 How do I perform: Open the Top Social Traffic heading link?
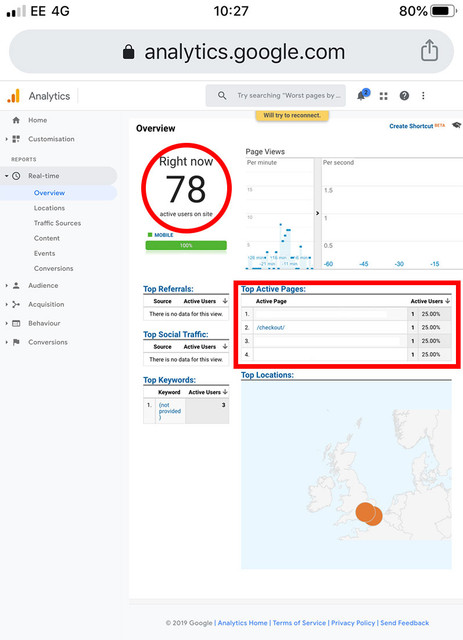click(176, 334)
